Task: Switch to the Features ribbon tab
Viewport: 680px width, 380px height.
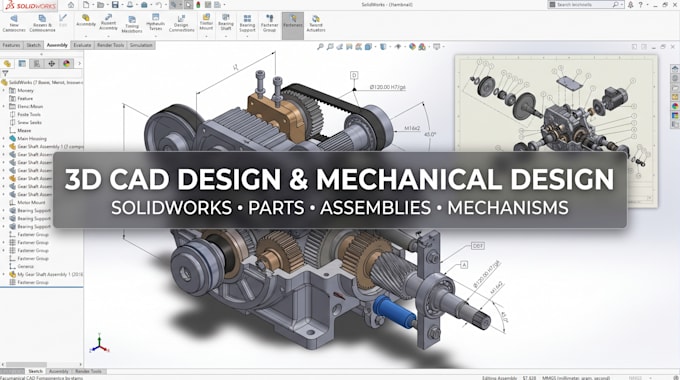Action: 11,45
